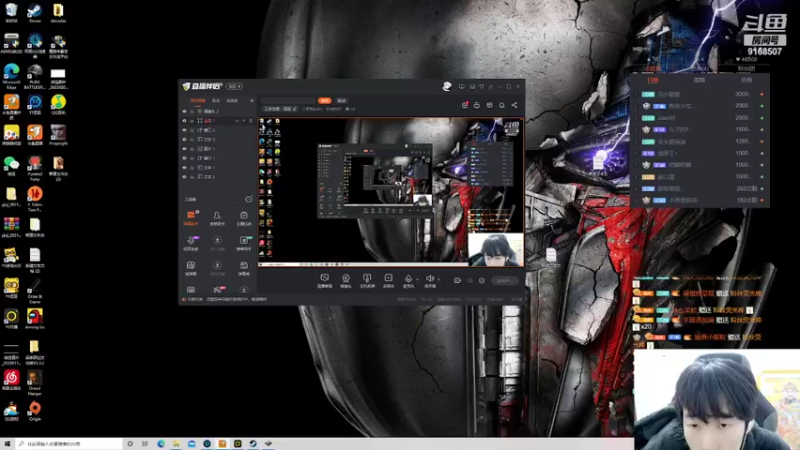Click the first highlighted orange tool in toolbox

pyautogui.click(x=191, y=218)
